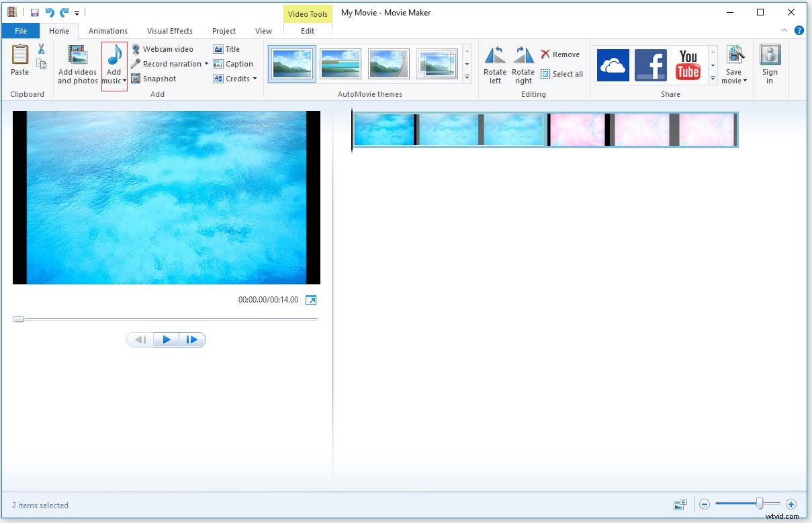Select the Rotate left tool
Viewport: 812px width, 523px height.
[495, 63]
